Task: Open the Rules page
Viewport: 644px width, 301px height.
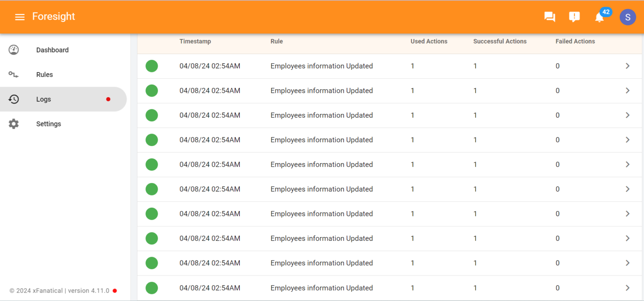Action: (x=44, y=74)
